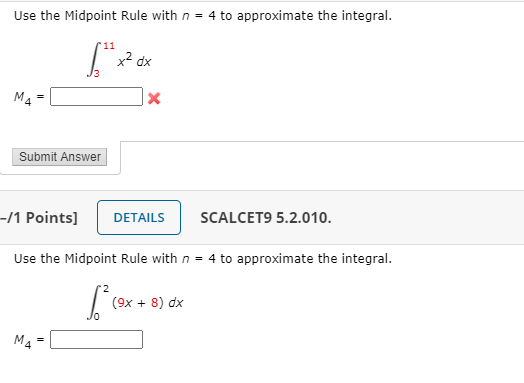This screenshot has width=524, height=383.
Task: Click the red X incorrect mark
Action: [154, 98]
